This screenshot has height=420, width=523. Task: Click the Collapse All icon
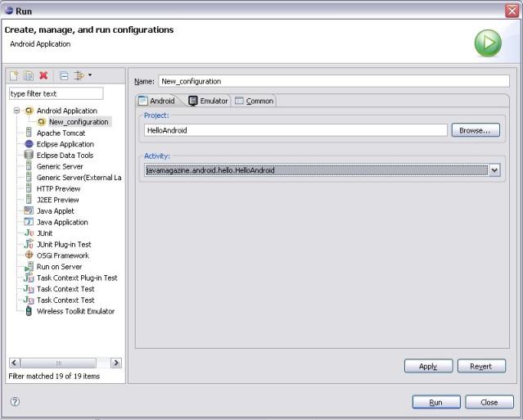[64, 75]
